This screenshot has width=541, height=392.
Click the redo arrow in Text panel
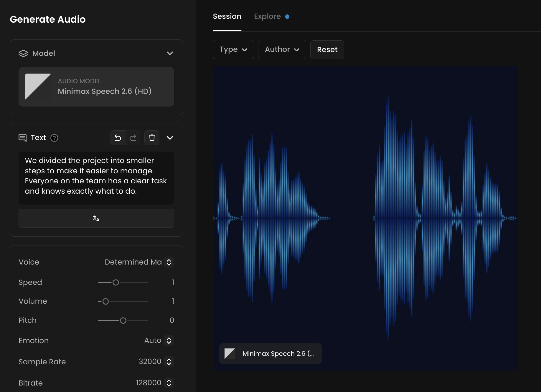click(133, 138)
